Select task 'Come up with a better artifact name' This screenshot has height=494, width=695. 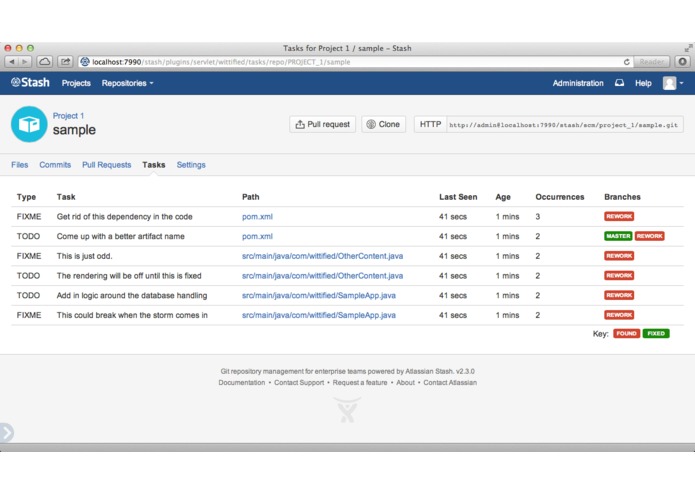point(121,236)
